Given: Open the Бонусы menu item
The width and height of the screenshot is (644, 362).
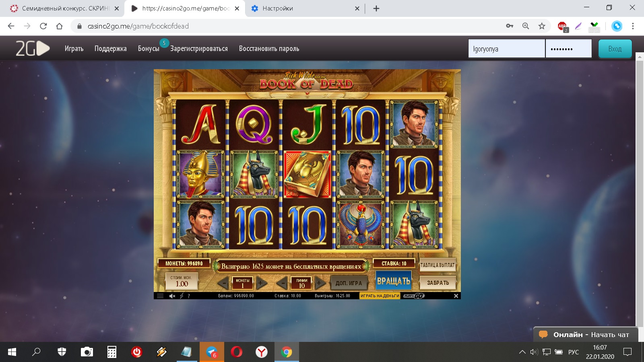Looking at the screenshot, I should tap(149, 49).
